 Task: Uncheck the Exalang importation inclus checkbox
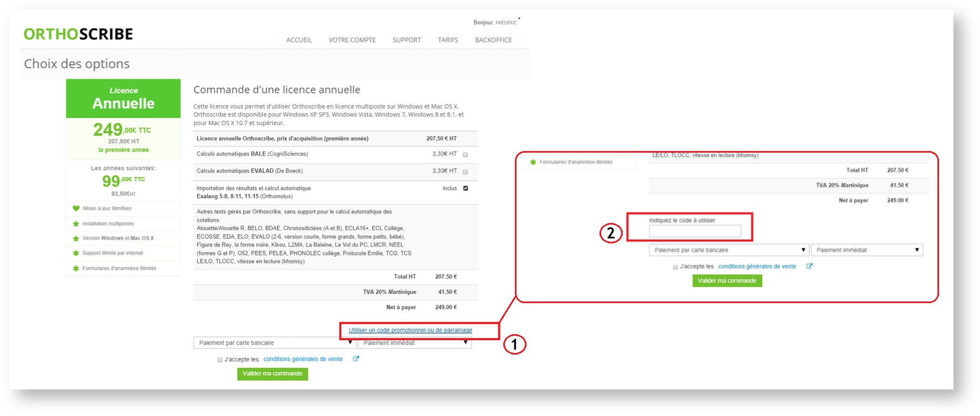click(x=465, y=188)
